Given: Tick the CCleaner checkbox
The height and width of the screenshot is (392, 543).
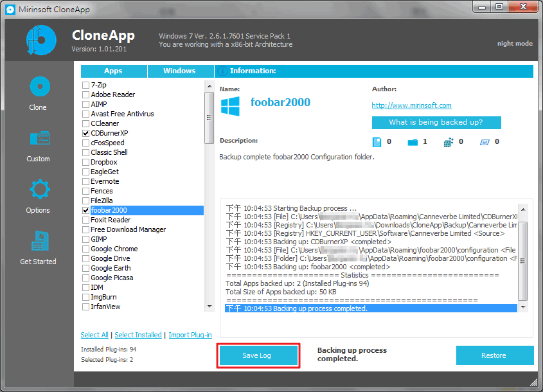Looking at the screenshot, I should click(85, 123).
